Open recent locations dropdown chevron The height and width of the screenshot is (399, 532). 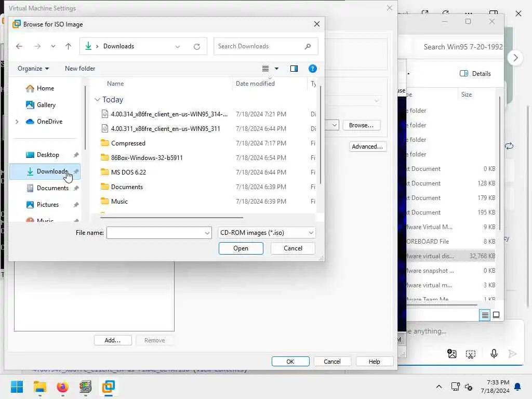click(53, 46)
